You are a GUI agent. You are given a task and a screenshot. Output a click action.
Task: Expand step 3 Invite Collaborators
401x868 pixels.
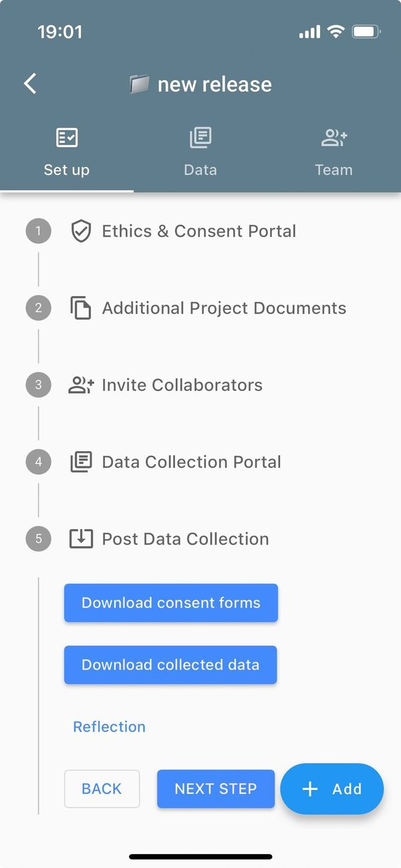(182, 385)
